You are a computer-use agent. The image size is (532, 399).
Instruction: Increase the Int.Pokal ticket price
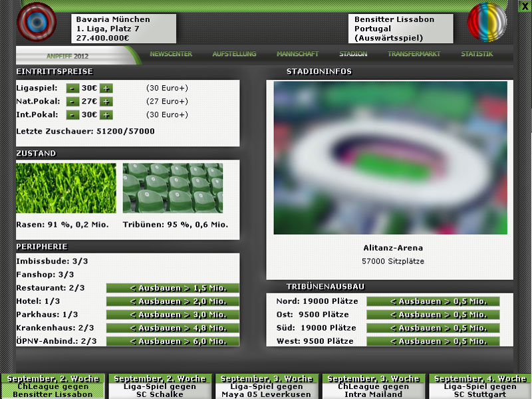pos(106,114)
